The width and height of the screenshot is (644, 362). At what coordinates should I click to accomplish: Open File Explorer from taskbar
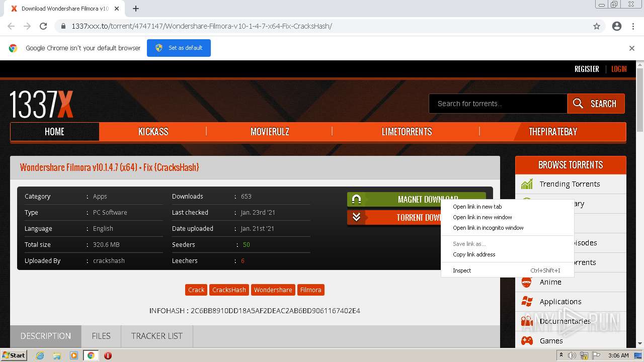click(x=57, y=355)
